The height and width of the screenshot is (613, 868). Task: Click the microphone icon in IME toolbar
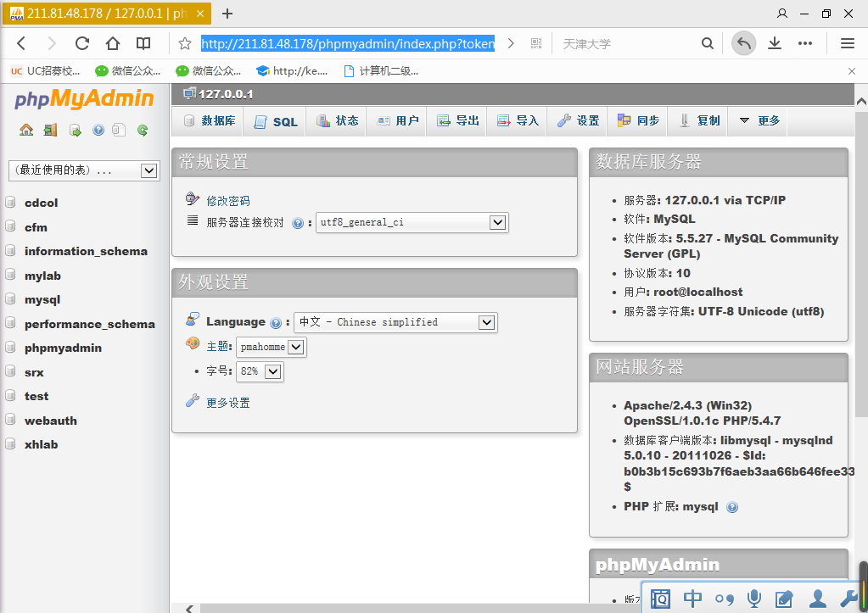click(753, 598)
